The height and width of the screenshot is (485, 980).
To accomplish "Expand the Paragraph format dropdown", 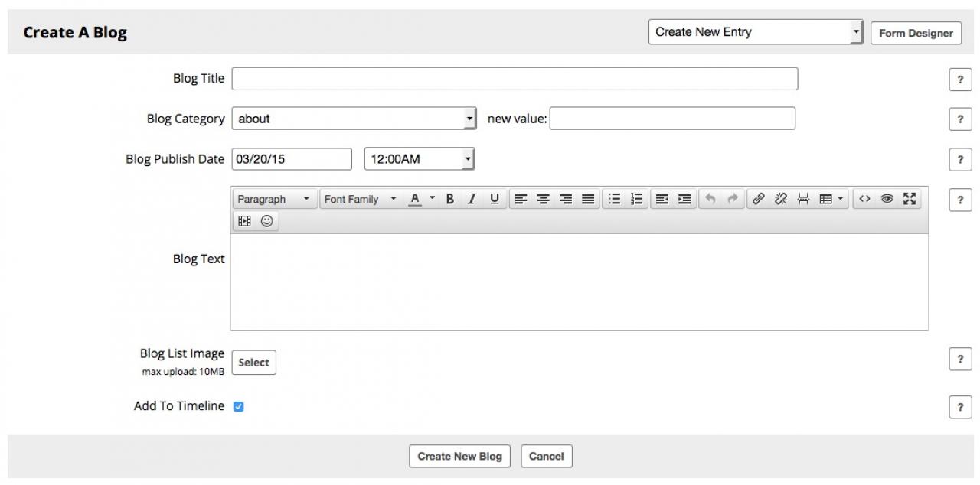I will coord(275,199).
